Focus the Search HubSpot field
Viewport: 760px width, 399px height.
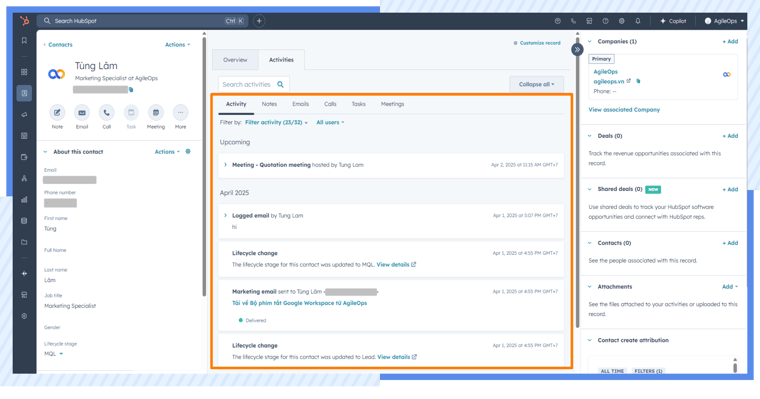143,21
